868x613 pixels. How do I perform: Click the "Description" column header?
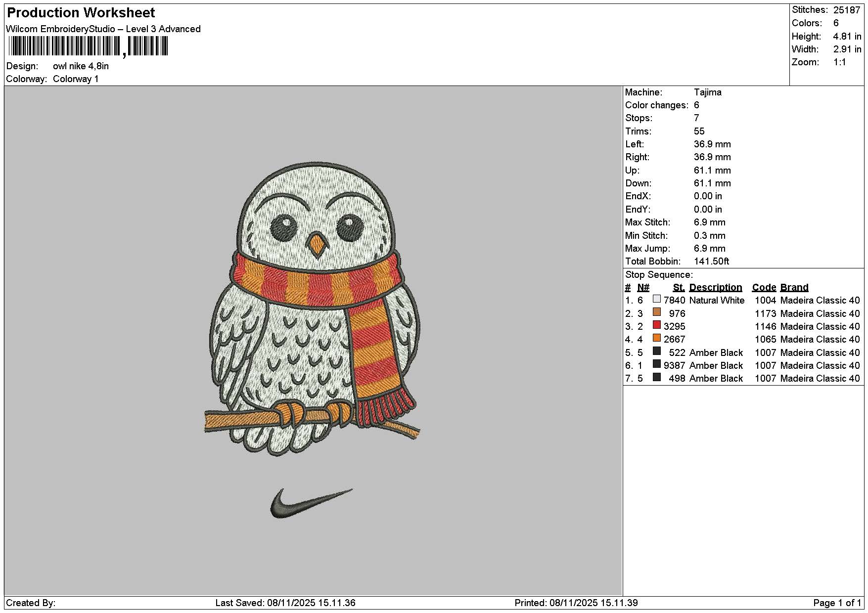pos(716,288)
